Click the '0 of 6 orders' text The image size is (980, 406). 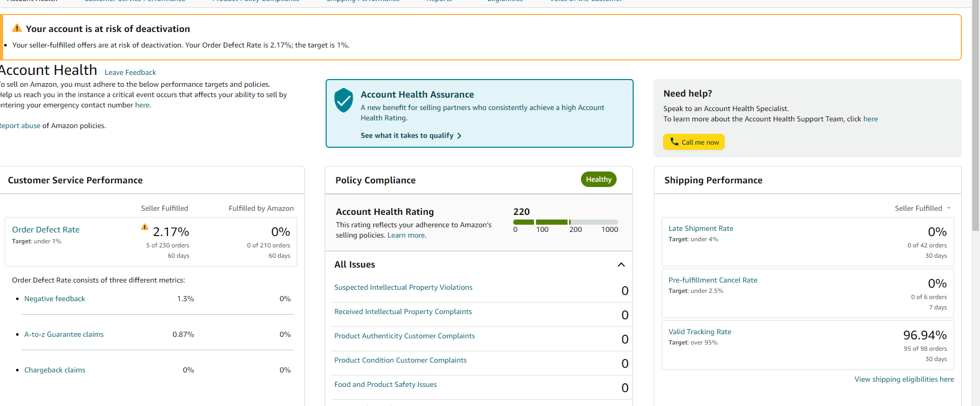click(x=929, y=297)
